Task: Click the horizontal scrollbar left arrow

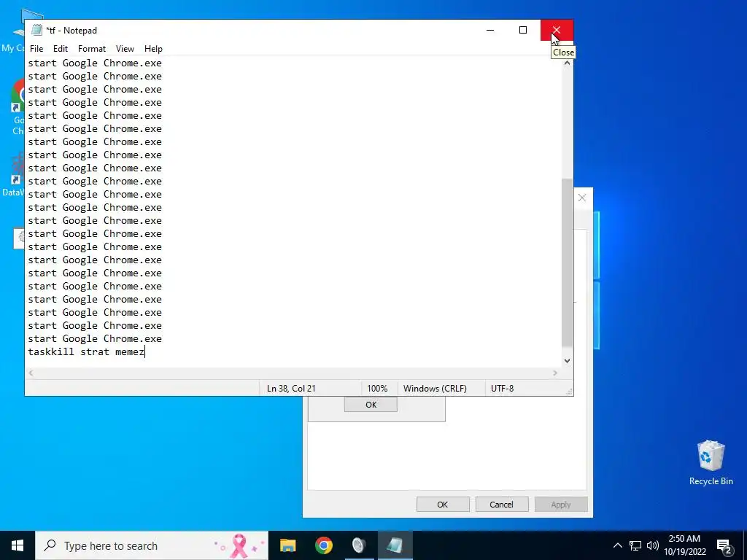Action: point(31,373)
